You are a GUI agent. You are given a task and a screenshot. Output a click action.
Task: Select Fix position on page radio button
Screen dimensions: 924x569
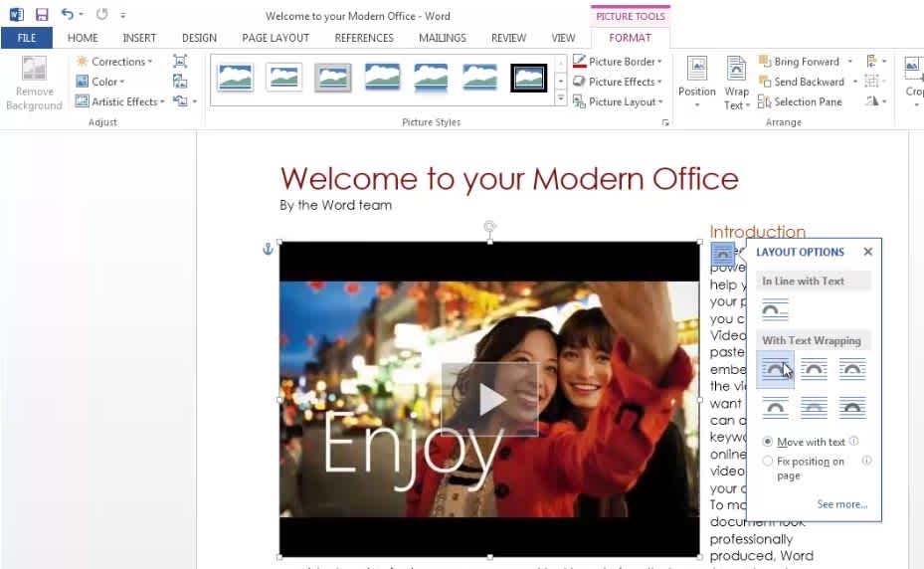click(767, 462)
